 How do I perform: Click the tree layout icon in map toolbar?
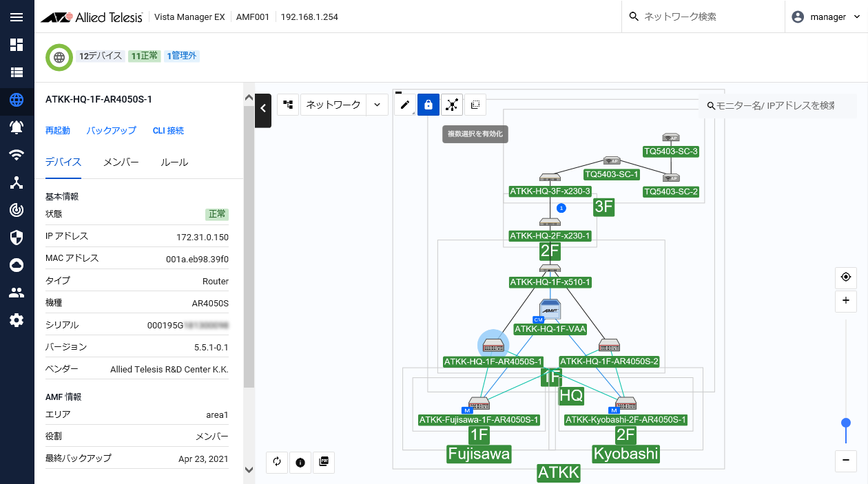[x=288, y=105]
